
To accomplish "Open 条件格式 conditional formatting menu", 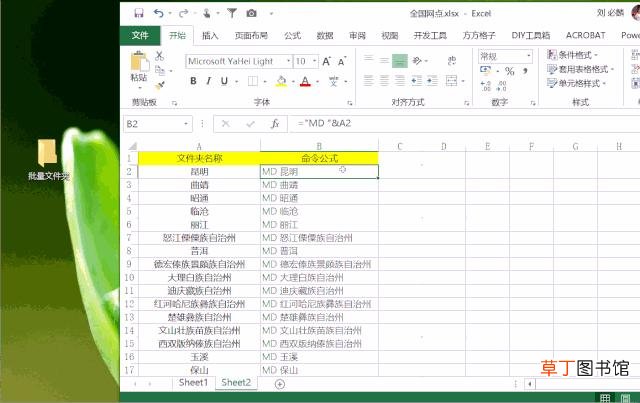I will click(572, 55).
